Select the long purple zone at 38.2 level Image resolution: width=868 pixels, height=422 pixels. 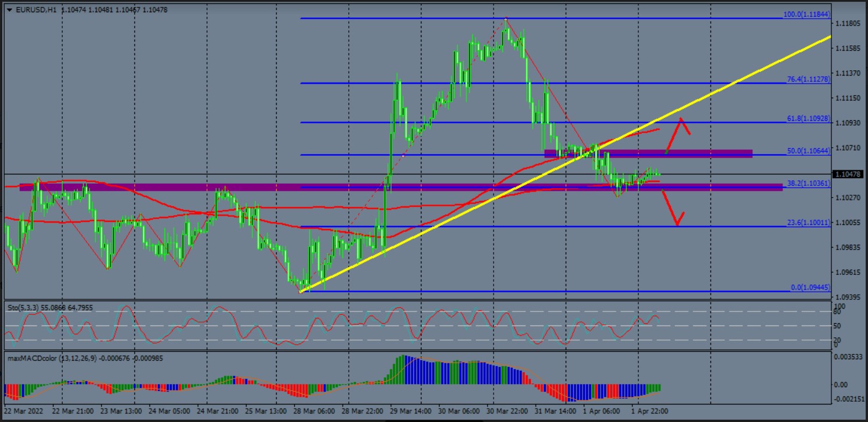[x=401, y=187]
